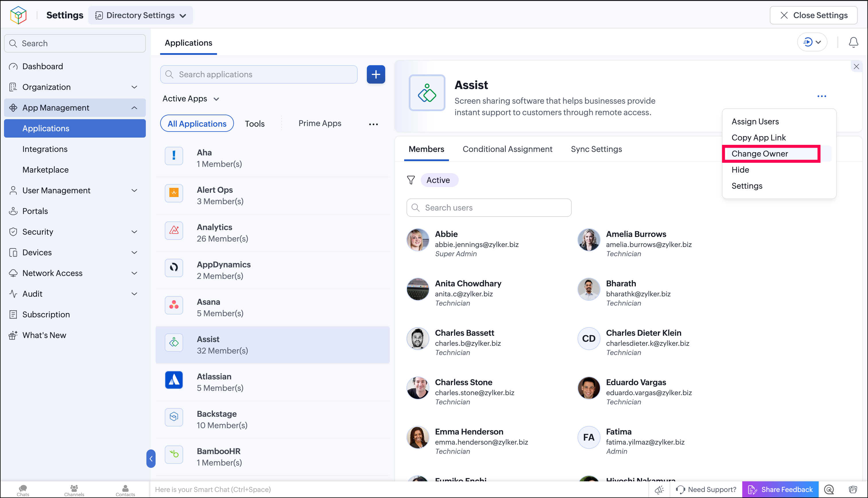Switch to the Conditional Assignment tab
Image resolution: width=868 pixels, height=498 pixels.
point(507,149)
